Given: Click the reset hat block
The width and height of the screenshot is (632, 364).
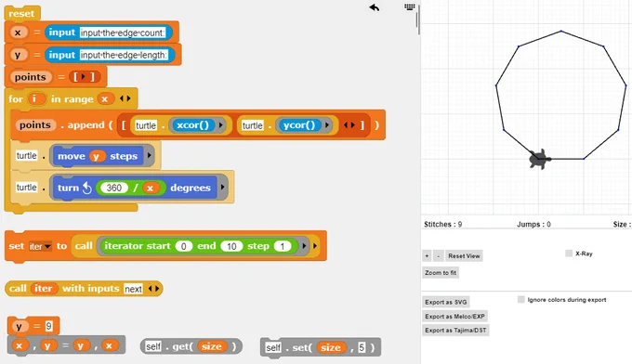Looking at the screenshot, I should [21, 13].
